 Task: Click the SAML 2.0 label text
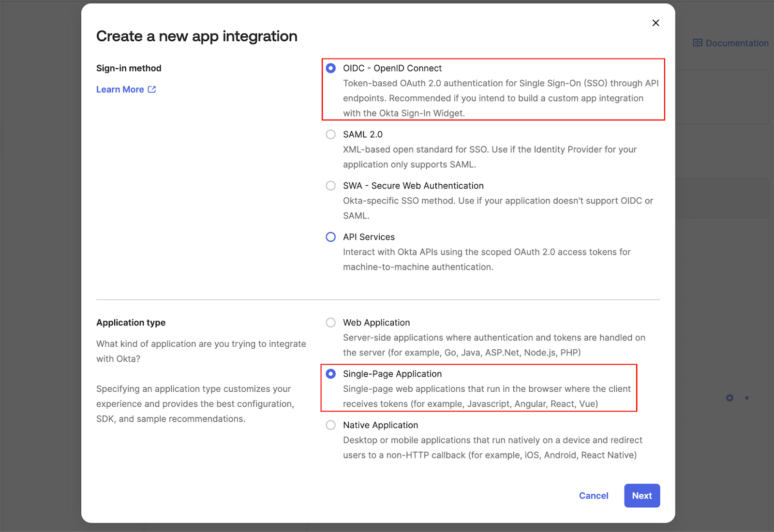363,134
